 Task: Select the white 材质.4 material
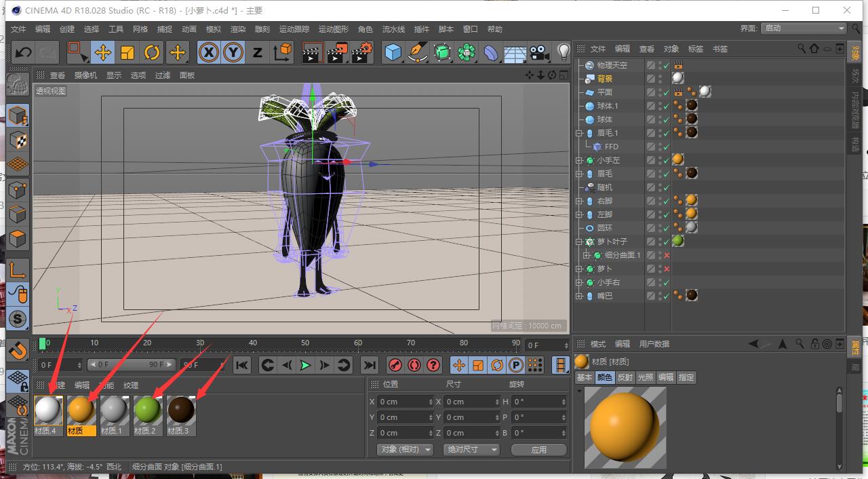pos(48,415)
